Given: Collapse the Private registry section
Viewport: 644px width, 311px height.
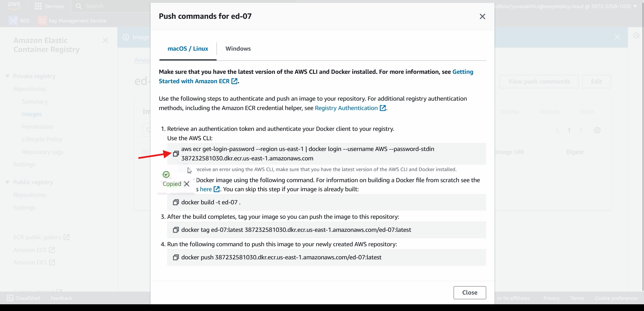Looking at the screenshot, I should click(7, 76).
